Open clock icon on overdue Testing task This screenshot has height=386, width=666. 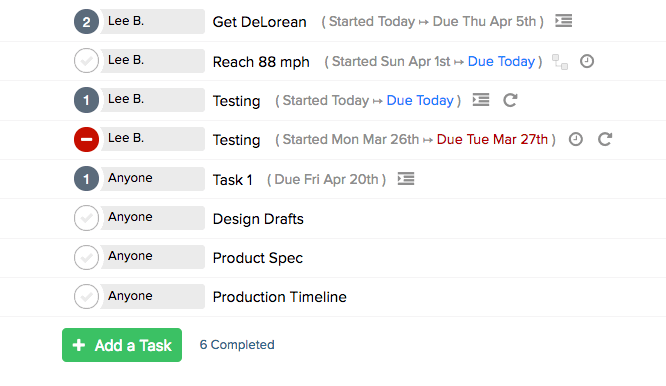(x=576, y=139)
